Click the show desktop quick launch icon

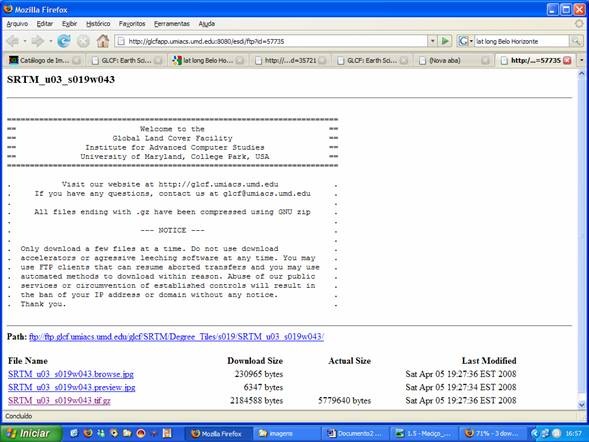(x=74, y=433)
